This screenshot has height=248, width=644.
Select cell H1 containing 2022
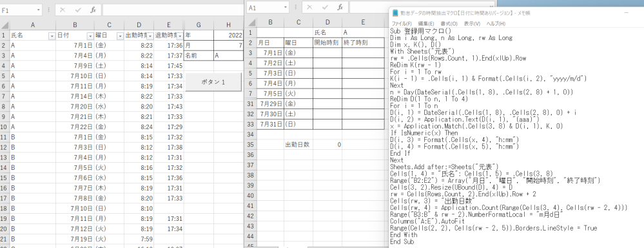pos(228,36)
